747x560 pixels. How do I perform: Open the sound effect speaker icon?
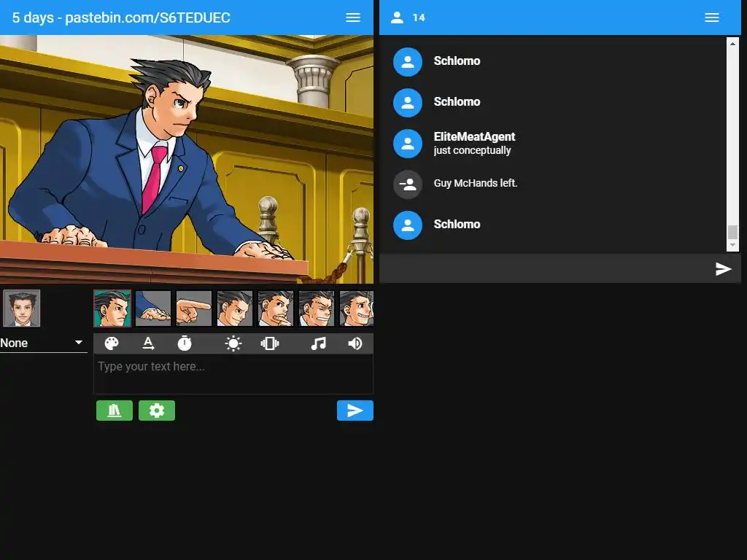[355, 343]
